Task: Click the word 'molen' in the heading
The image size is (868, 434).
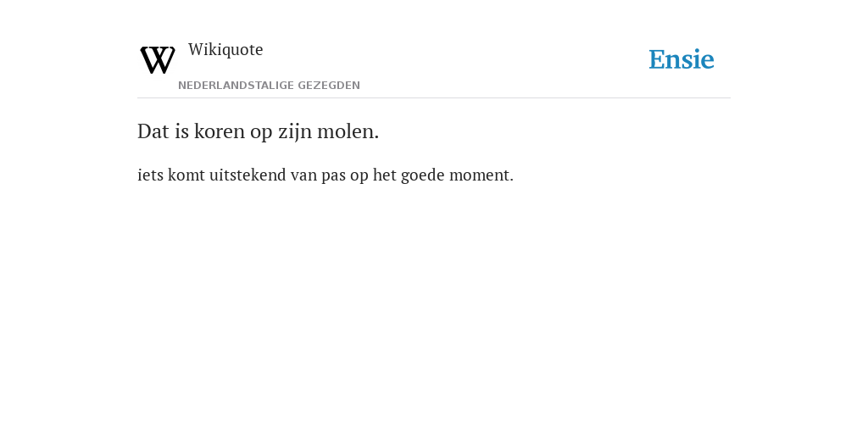Action: 346,131
